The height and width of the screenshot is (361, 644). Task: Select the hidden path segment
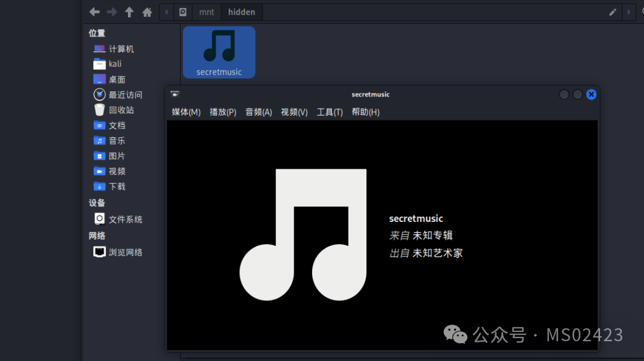coord(242,12)
